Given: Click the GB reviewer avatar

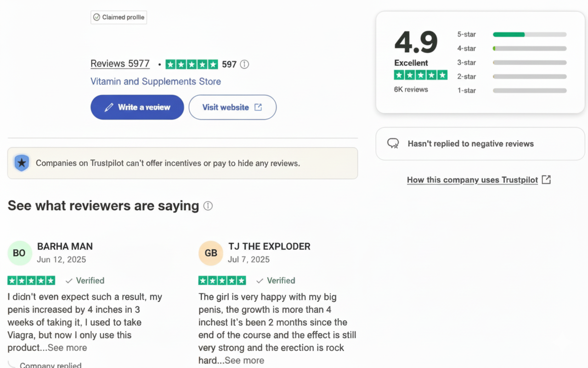Looking at the screenshot, I should pos(211,253).
